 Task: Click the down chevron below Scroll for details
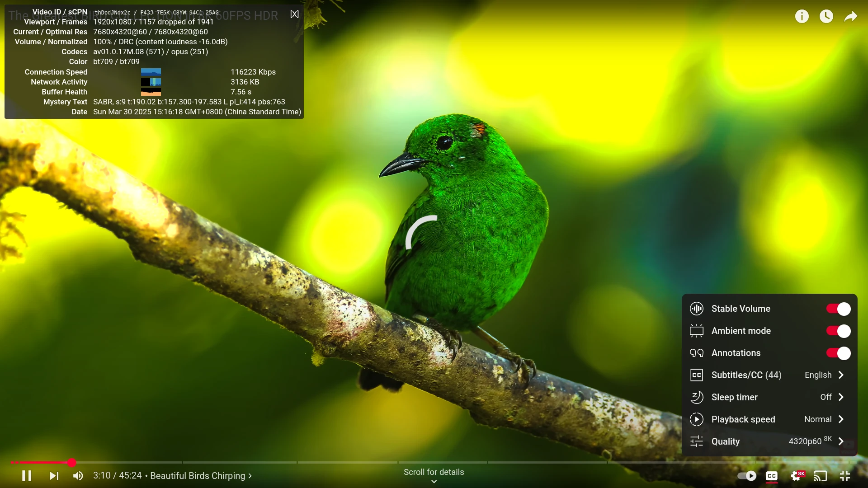[x=434, y=482]
